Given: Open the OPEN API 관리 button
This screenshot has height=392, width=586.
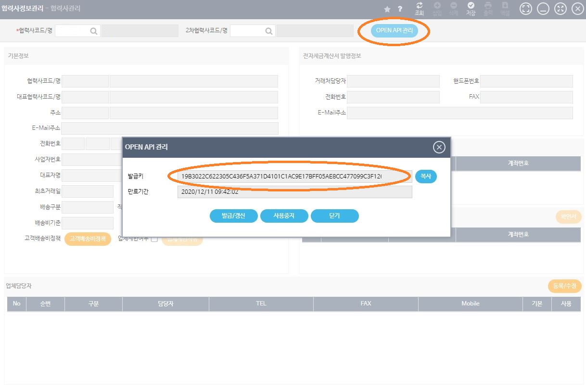Looking at the screenshot, I should [394, 31].
